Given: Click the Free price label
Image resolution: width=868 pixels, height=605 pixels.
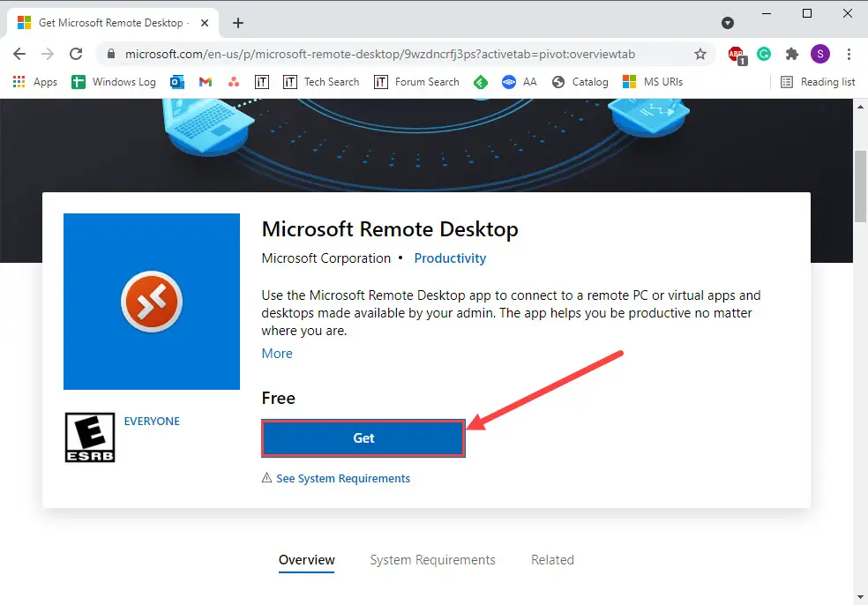Looking at the screenshot, I should (x=279, y=398).
